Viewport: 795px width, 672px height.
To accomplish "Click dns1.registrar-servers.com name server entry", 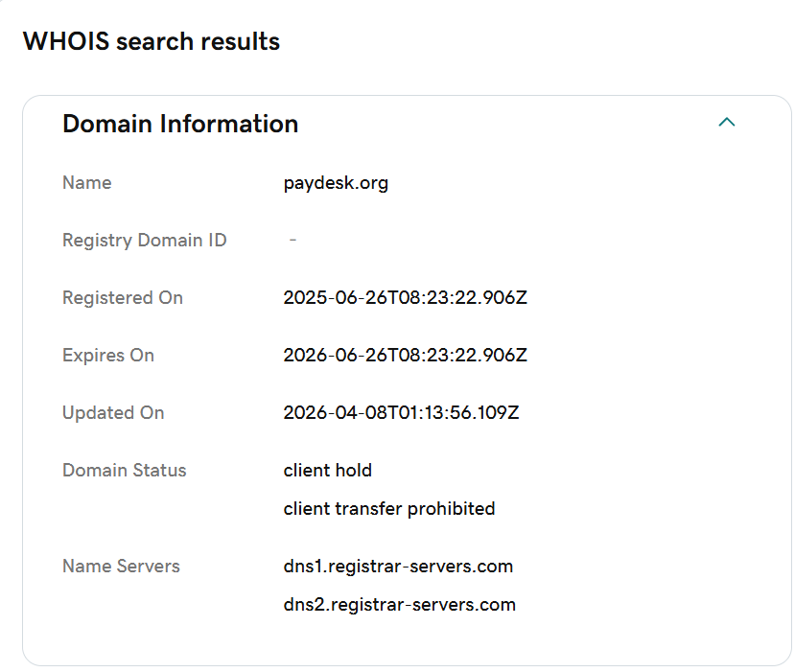I will pyautogui.click(x=398, y=566).
